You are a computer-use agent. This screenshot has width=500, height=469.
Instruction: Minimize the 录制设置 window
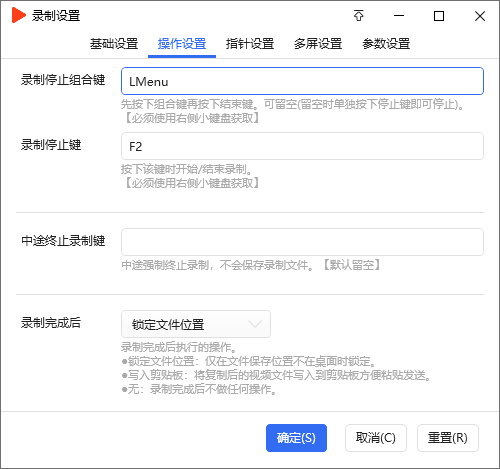tap(399, 16)
